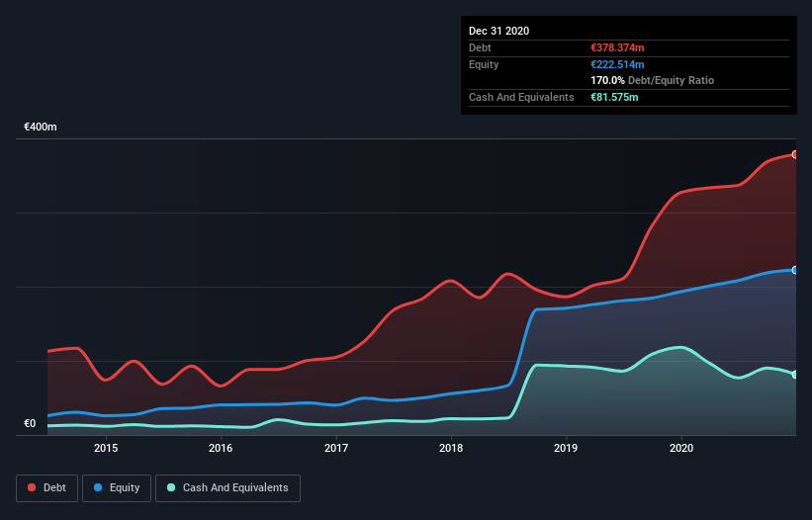Click the €81.575m cash value

614,97
